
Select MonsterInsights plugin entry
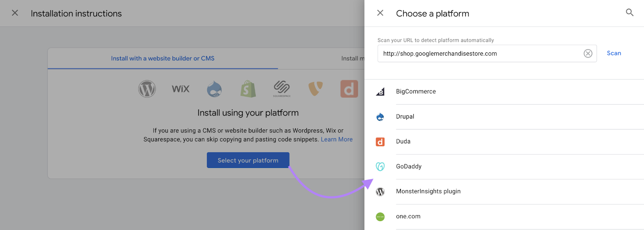pyautogui.click(x=428, y=191)
